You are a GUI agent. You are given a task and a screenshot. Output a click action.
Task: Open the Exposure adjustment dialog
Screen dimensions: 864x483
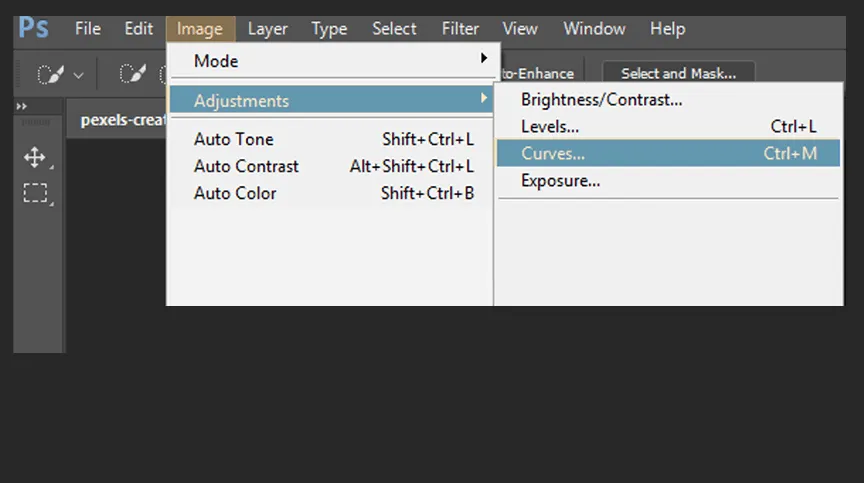click(668, 181)
